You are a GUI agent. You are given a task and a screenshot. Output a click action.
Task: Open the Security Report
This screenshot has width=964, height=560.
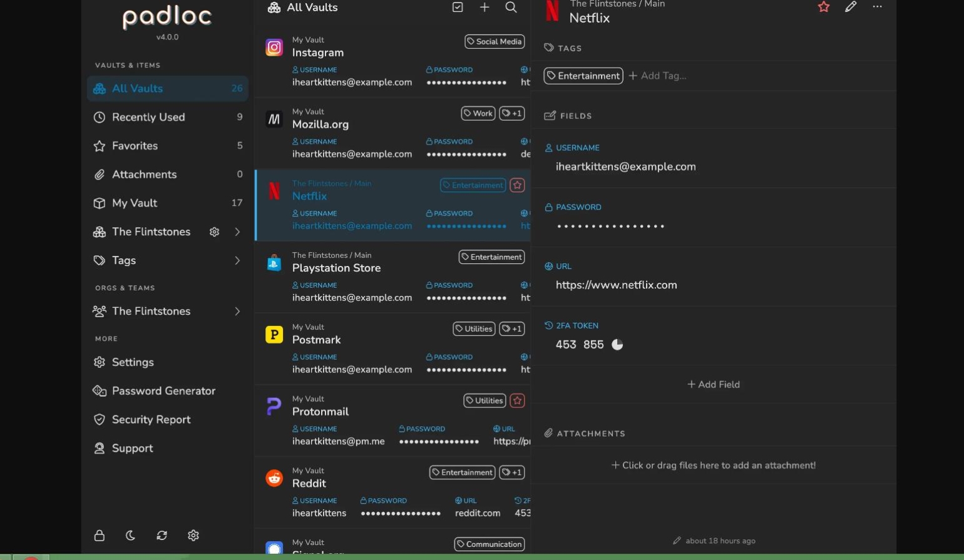click(151, 420)
